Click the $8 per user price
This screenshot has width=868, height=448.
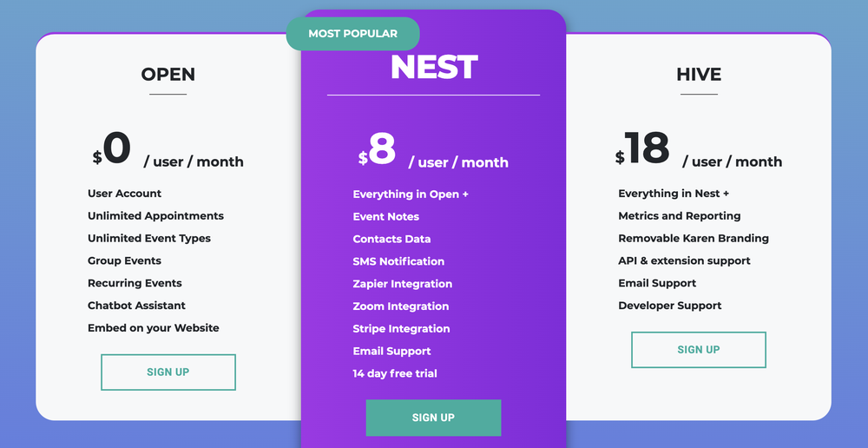click(x=433, y=151)
